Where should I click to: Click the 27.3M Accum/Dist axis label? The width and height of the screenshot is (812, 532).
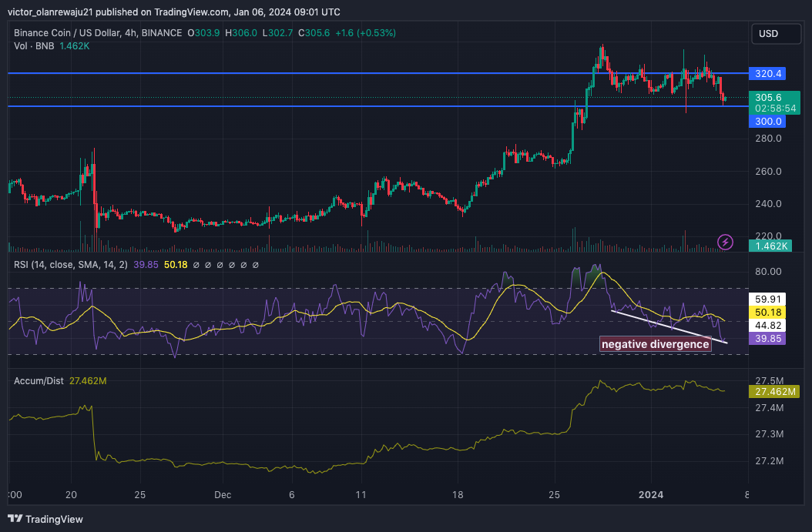769,433
